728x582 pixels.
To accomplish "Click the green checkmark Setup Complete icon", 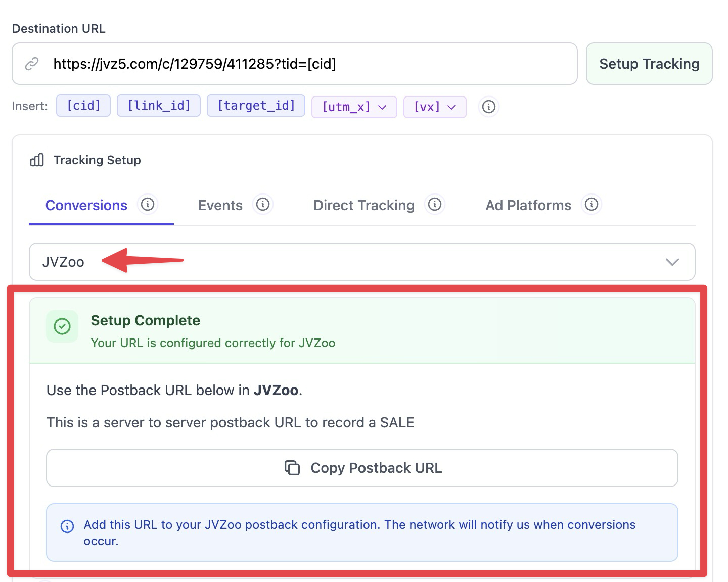I will (x=62, y=326).
